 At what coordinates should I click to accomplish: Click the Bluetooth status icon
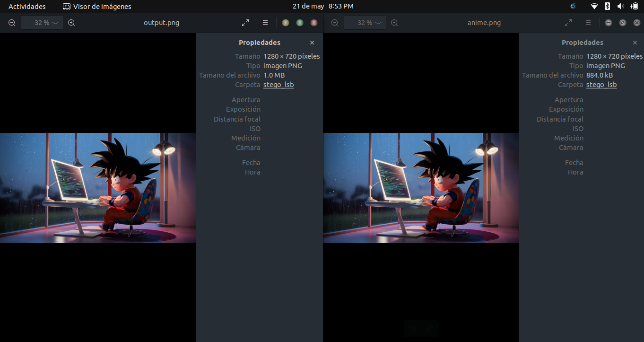608,6
